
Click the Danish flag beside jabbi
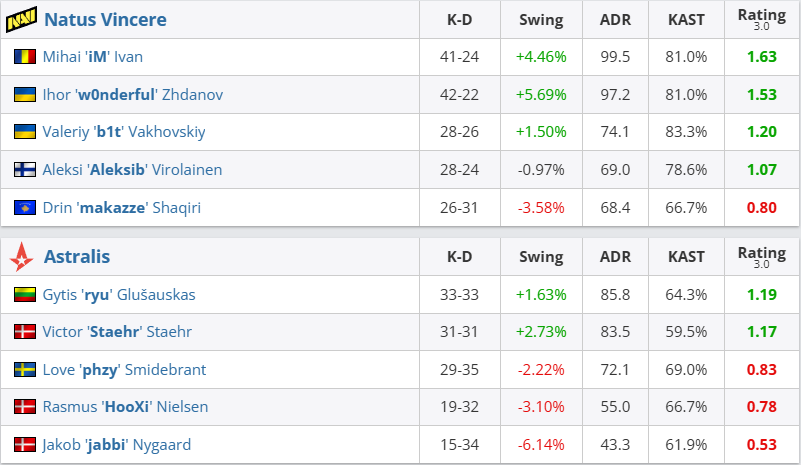point(25,445)
